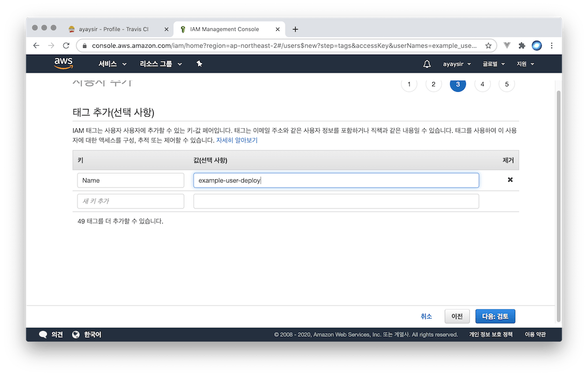This screenshot has height=376, width=588.
Task: Expand the 서비스 services dropdown
Action: 112,64
